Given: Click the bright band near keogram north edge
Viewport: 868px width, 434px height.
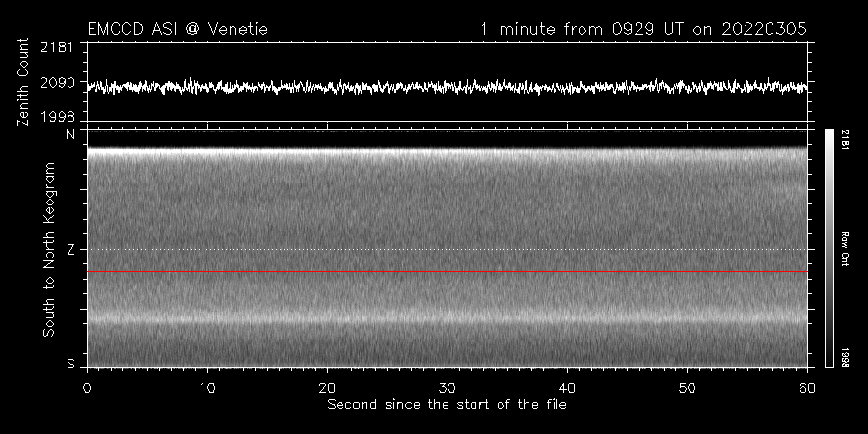Looking at the screenshot, I should [x=448, y=151].
